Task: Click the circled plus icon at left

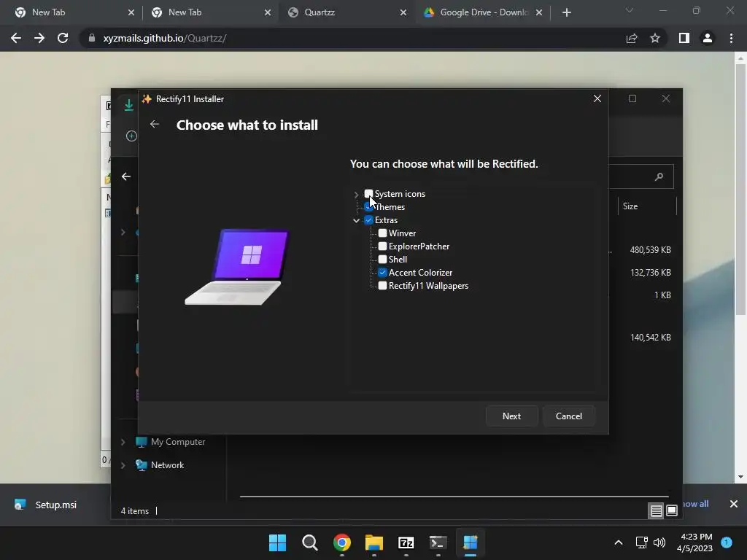Action: point(131,136)
